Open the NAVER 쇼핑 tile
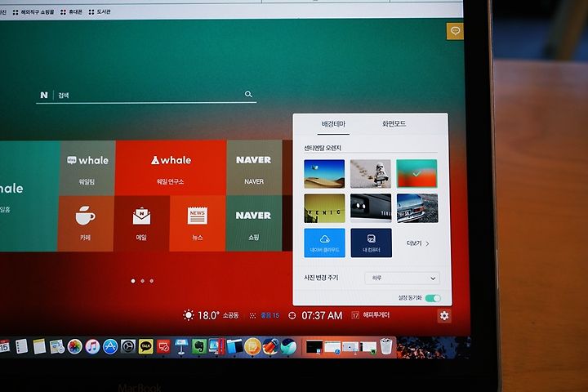The image size is (588, 392). [x=254, y=223]
